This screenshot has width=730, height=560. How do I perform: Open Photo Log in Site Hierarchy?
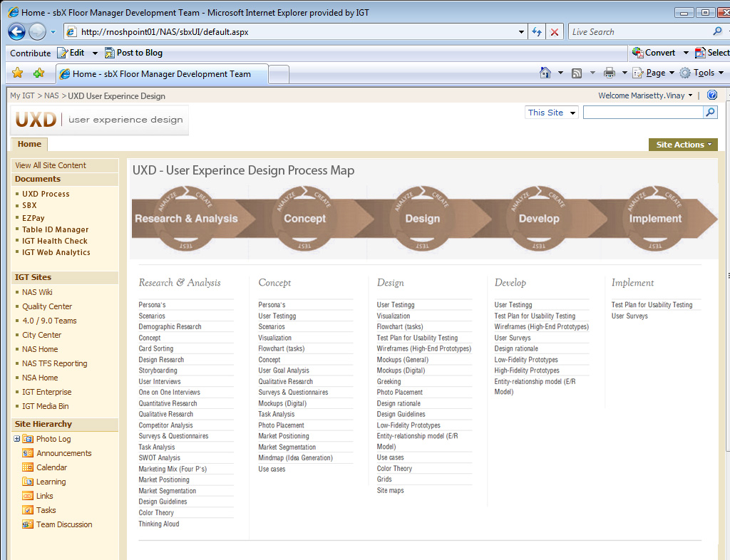53,439
